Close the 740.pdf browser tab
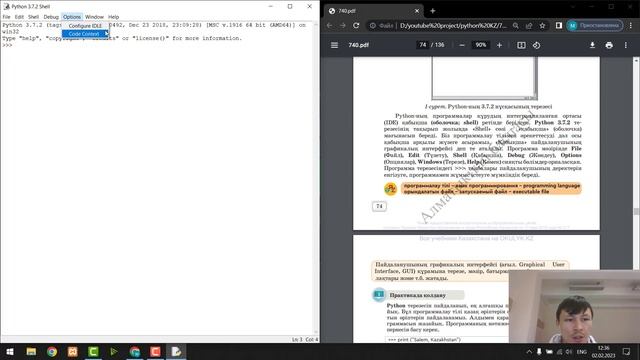Screen dimensions: 640x360 coord(417,11)
